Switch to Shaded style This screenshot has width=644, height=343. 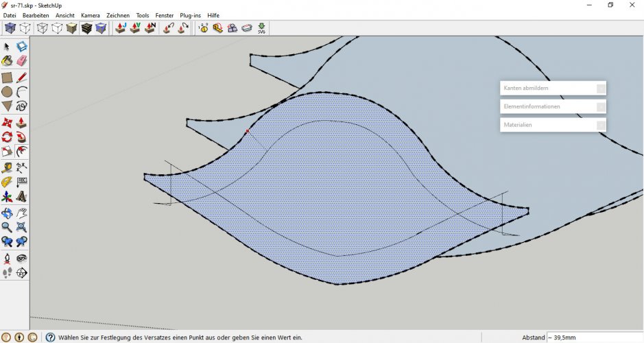72,28
